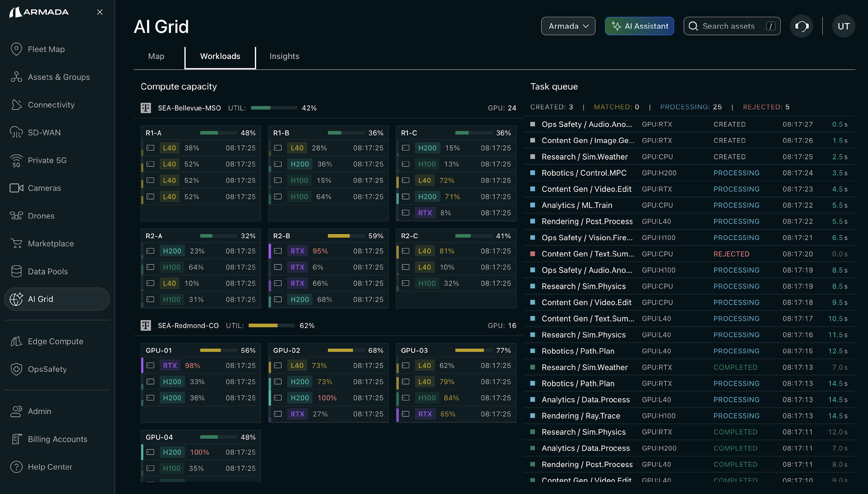Go to the Drones section

click(x=41, y=216)
